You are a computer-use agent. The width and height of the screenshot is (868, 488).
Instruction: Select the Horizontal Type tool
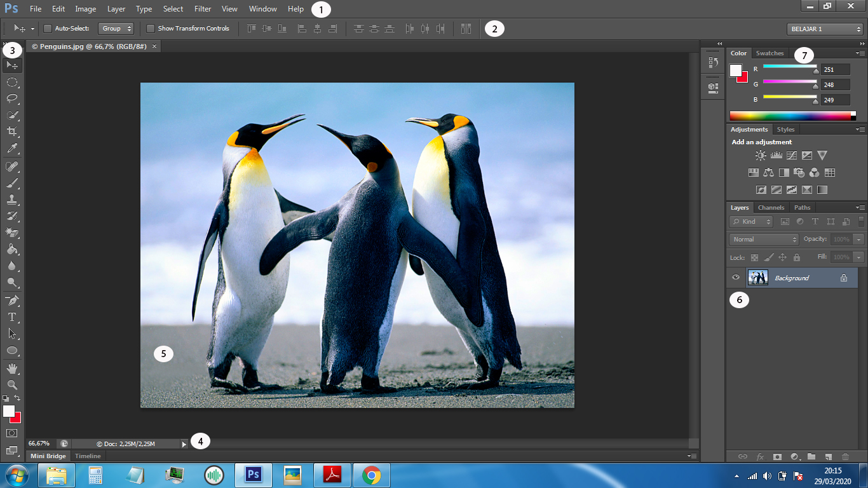(x=12, y=316)
